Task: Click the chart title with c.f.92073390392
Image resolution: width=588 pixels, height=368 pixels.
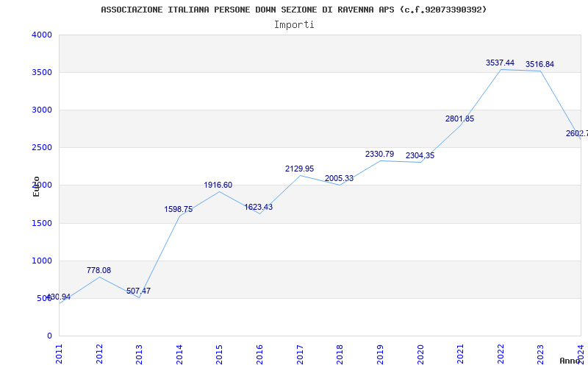Action: pos(293,10)
